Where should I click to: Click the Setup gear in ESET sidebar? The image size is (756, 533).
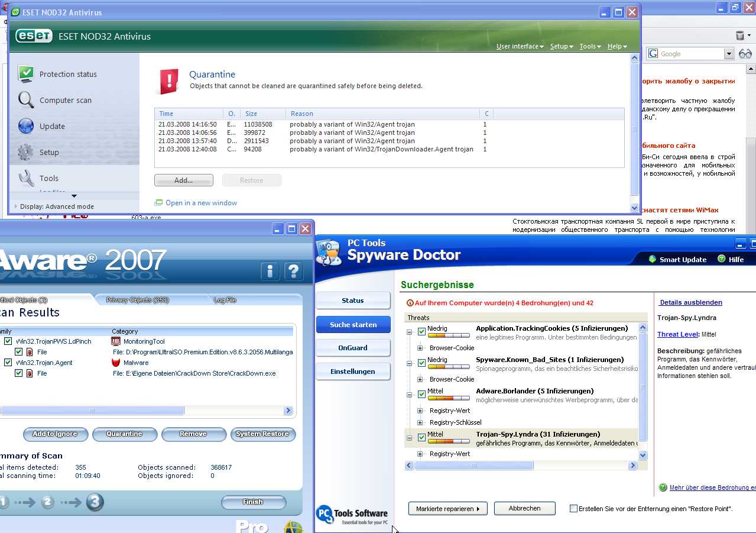25,152
